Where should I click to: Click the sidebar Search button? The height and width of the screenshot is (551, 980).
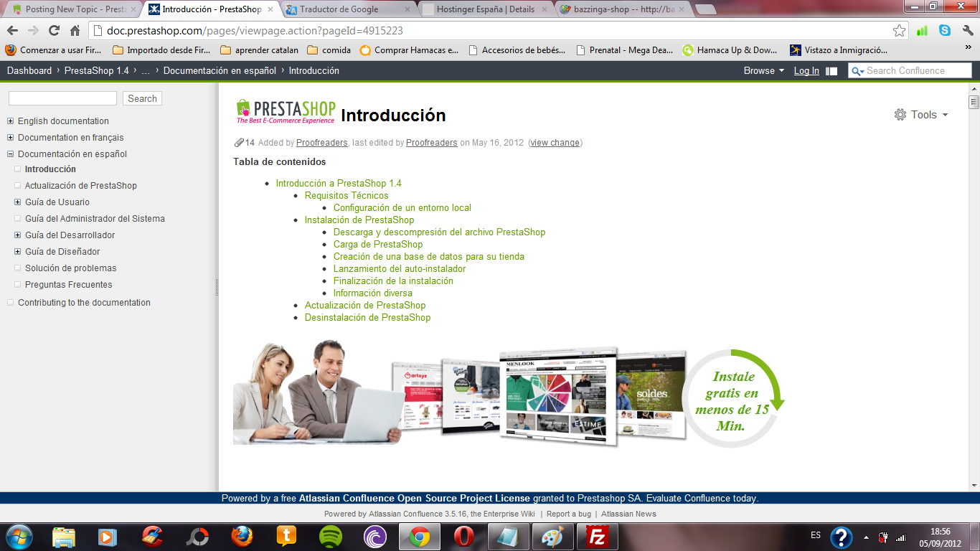point(142,98)
